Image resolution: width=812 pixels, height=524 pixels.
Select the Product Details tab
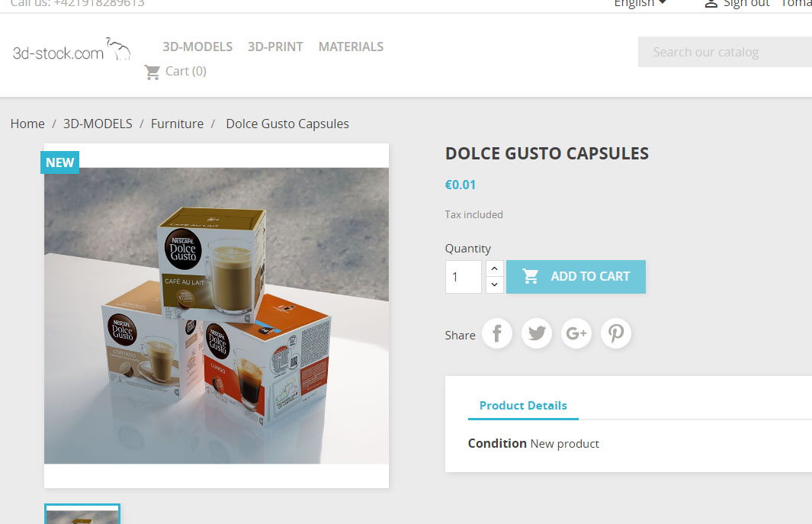coord(523,406)
